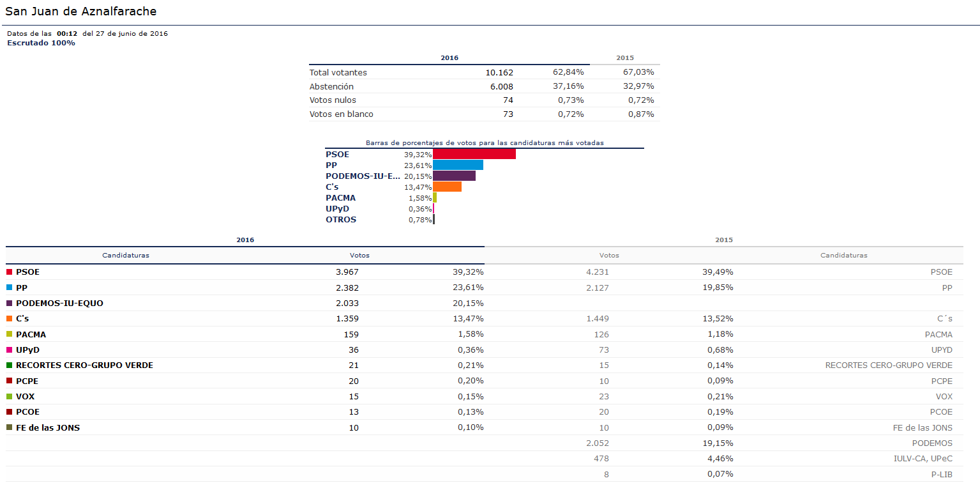Click the purple PODEMOS-IU-E… bar in the chart
The height and width of the screenshot is (499, 980).
point(454,176)
